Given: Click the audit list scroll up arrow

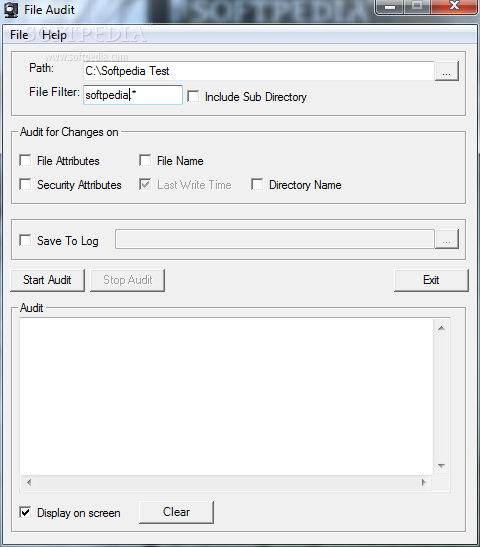Looking at the screenshot, I should 441,328.
